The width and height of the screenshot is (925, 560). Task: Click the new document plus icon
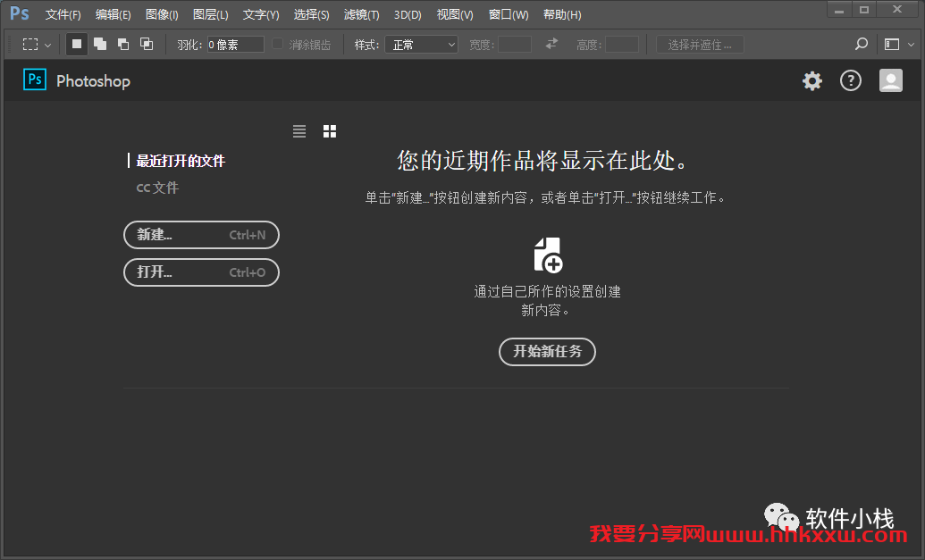click(548, 255)
